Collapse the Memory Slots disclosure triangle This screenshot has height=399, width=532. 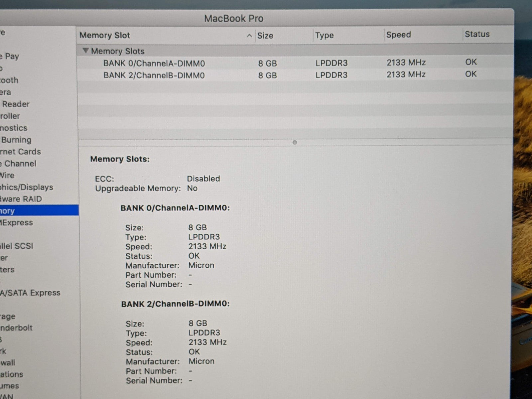click(x=86, y=51)
